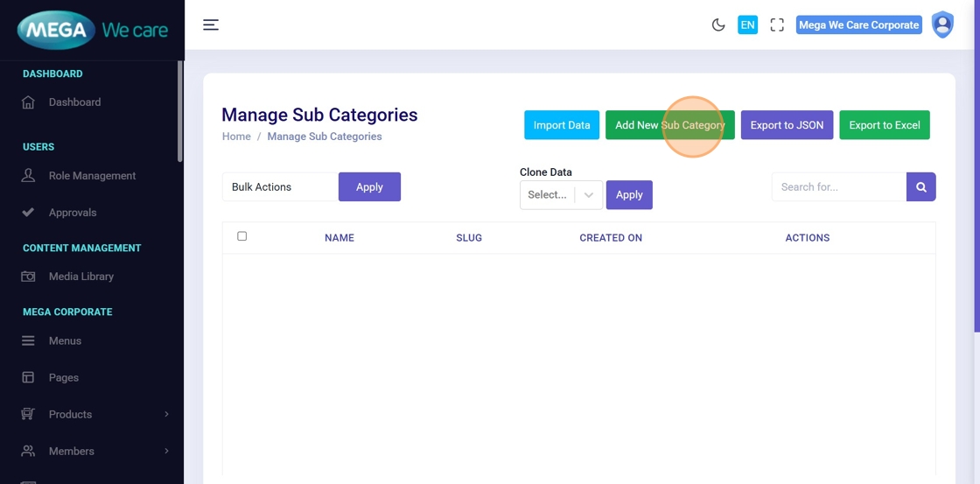980x484 pixels.
Task: Click the Export to Excel button
Action: pos(884,125)
